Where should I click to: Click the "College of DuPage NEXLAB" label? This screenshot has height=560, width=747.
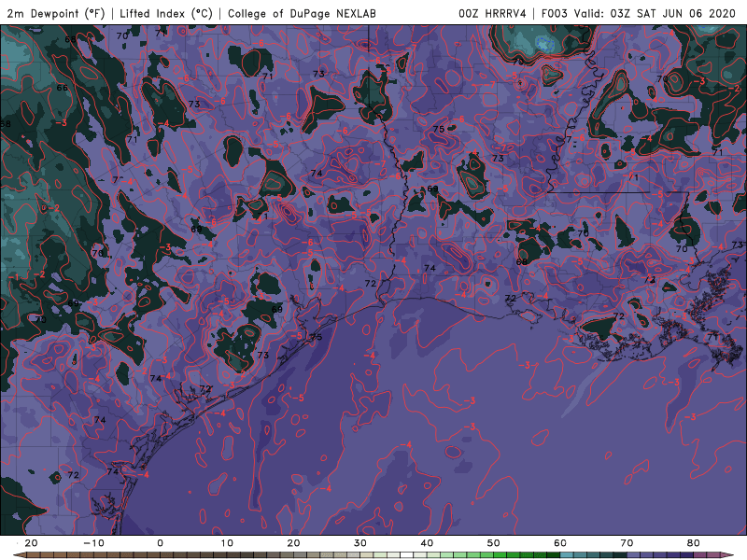click(302, 13)
